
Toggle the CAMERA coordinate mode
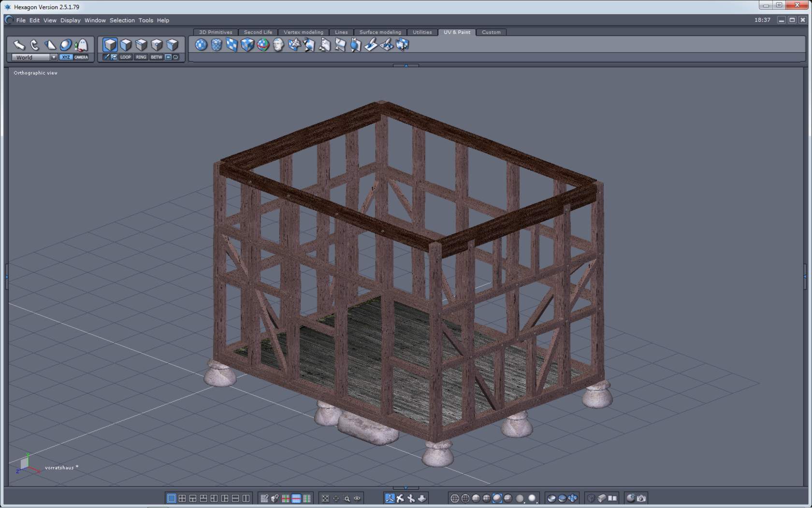[81, 57]
